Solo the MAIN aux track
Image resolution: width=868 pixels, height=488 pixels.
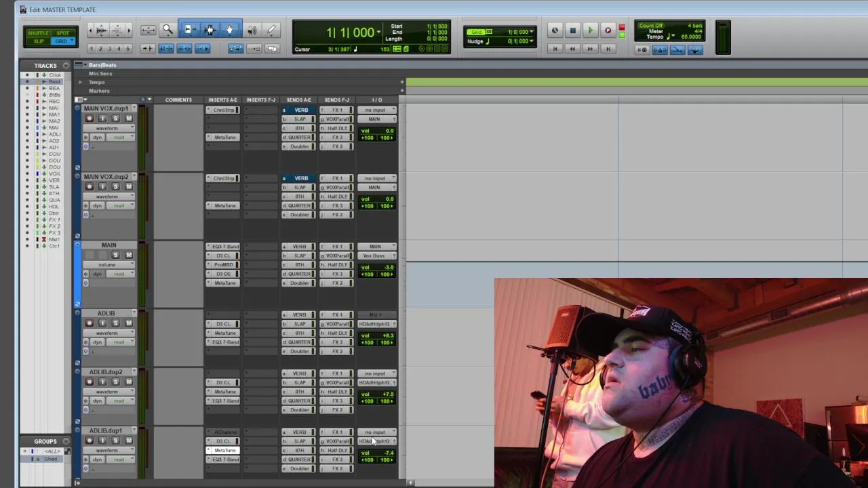coord(115,255)
